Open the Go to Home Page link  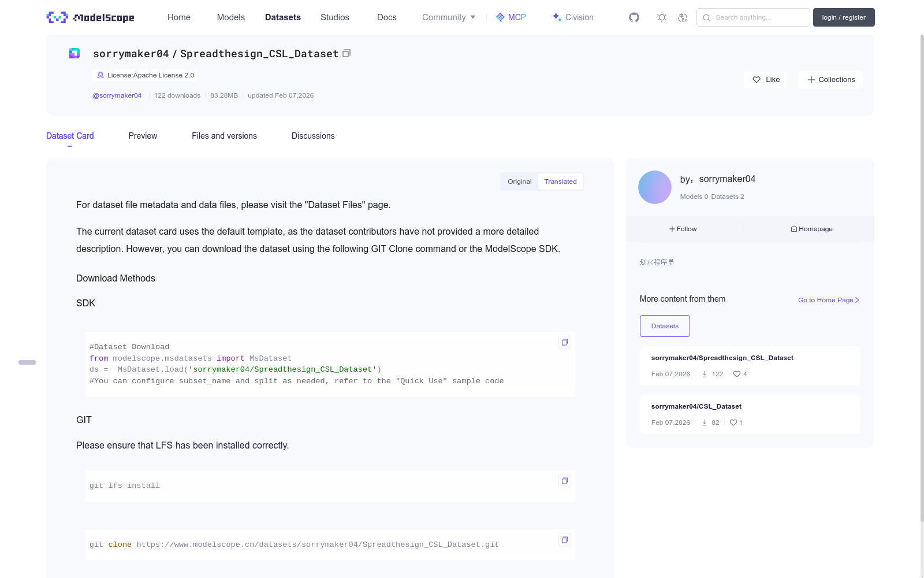(x=829, y=300)
